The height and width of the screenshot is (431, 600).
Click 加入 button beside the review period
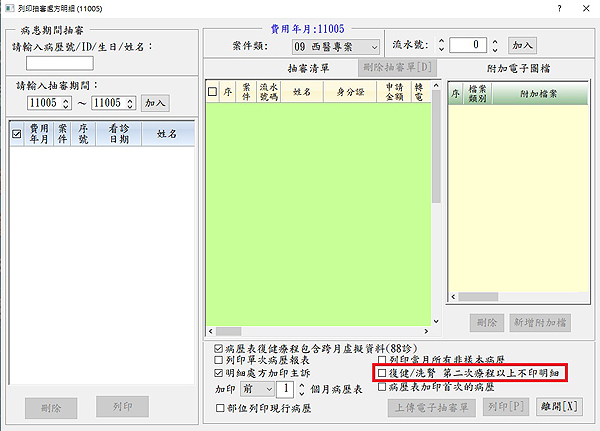coord(155,103)
